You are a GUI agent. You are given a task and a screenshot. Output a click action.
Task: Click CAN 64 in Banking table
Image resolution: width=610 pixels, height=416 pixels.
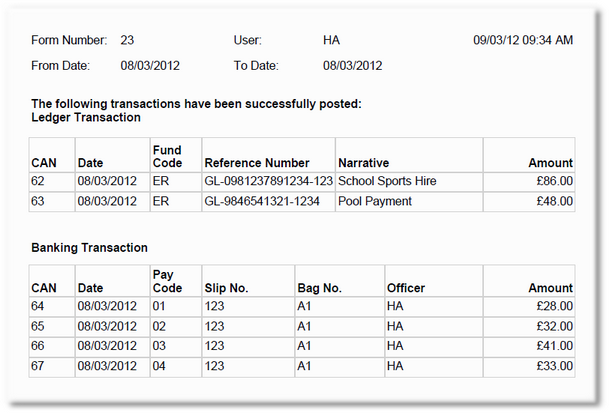[39, 306]
